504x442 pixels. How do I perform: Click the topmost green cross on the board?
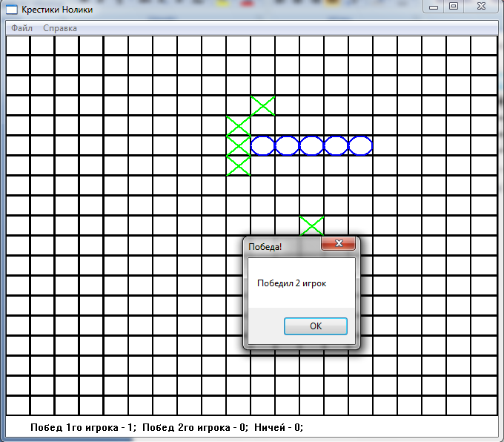coord(263,105)
